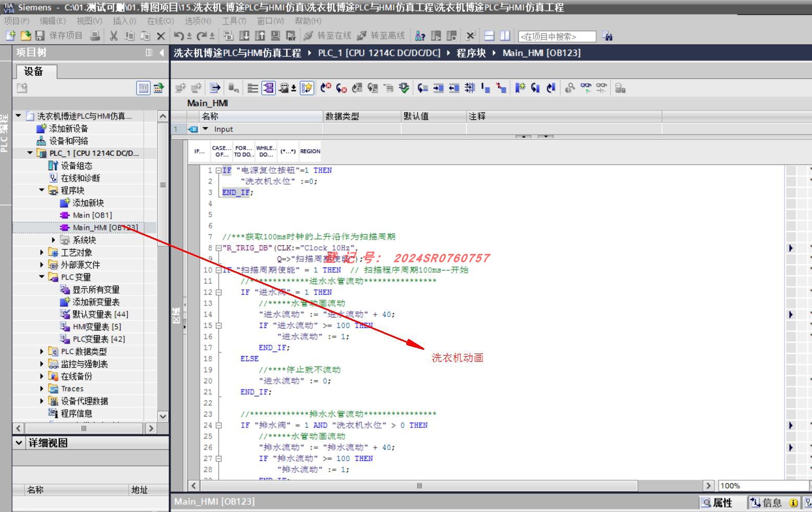Download to device via toolbar icon
This screenshot has width=812, height=512.
(244, 35)
